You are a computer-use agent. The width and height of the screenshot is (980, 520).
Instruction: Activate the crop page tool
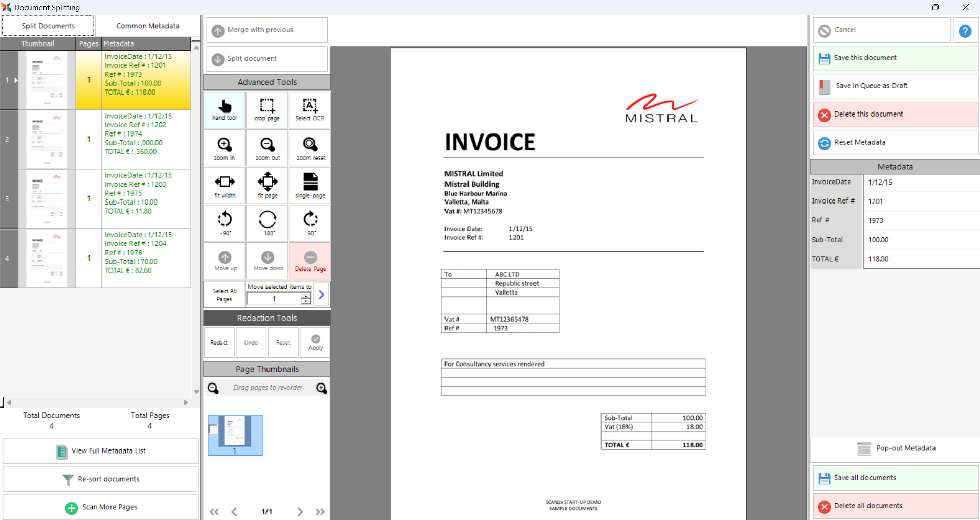tap(267, 109)
